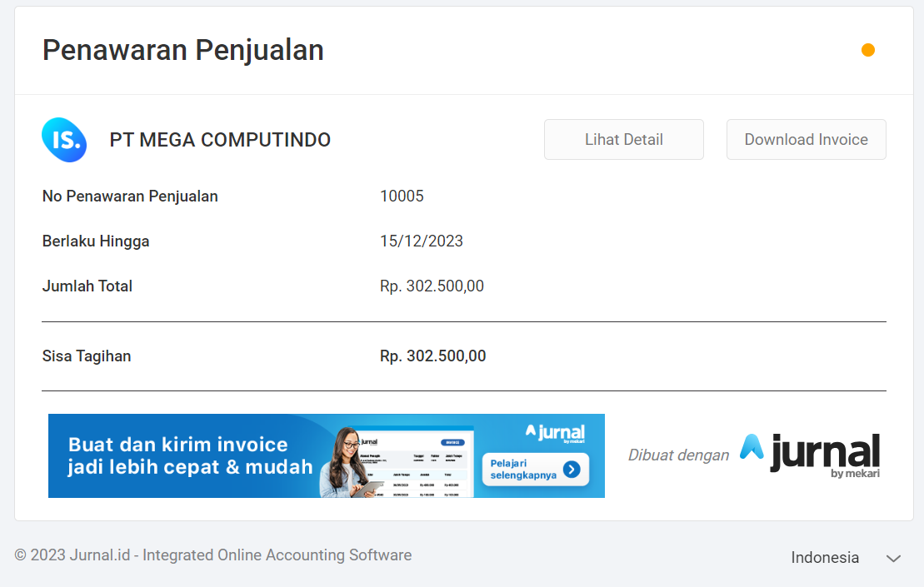Click the chevron arrow next to Indonesia
924x587 pixels.
point(893,558)
